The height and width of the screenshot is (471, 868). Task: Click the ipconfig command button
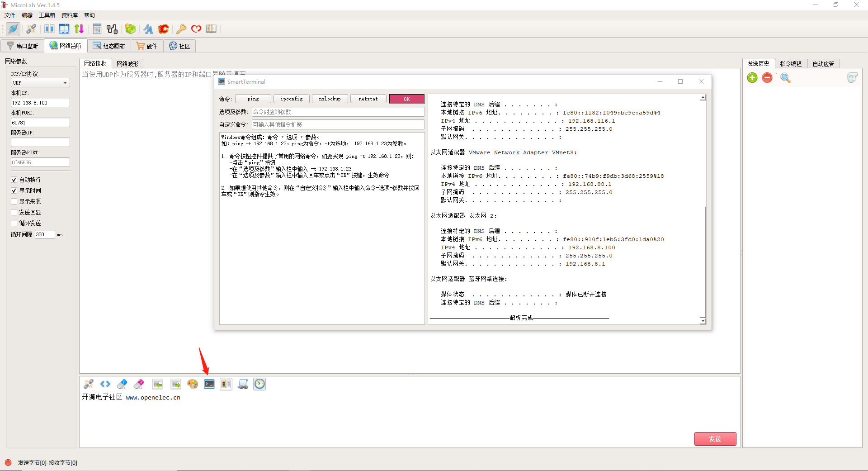pyautogui.click(x=292, y=99)
